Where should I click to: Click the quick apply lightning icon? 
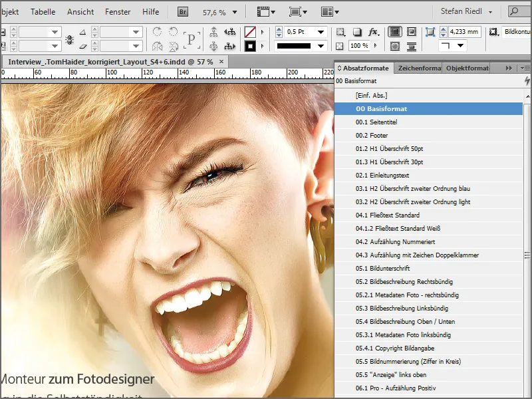coord(527,80)
